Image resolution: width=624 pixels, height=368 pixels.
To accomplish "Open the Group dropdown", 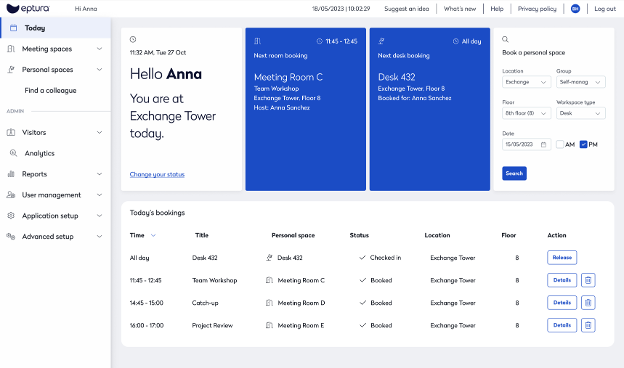I will [581, 82].
